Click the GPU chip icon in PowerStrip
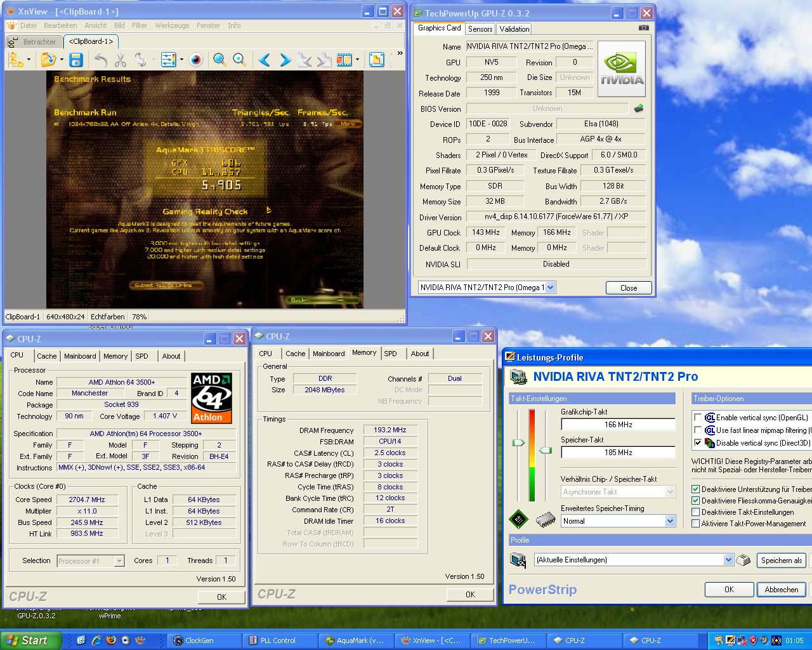Viewport: 812px width, 650px height. pos(518,520)
